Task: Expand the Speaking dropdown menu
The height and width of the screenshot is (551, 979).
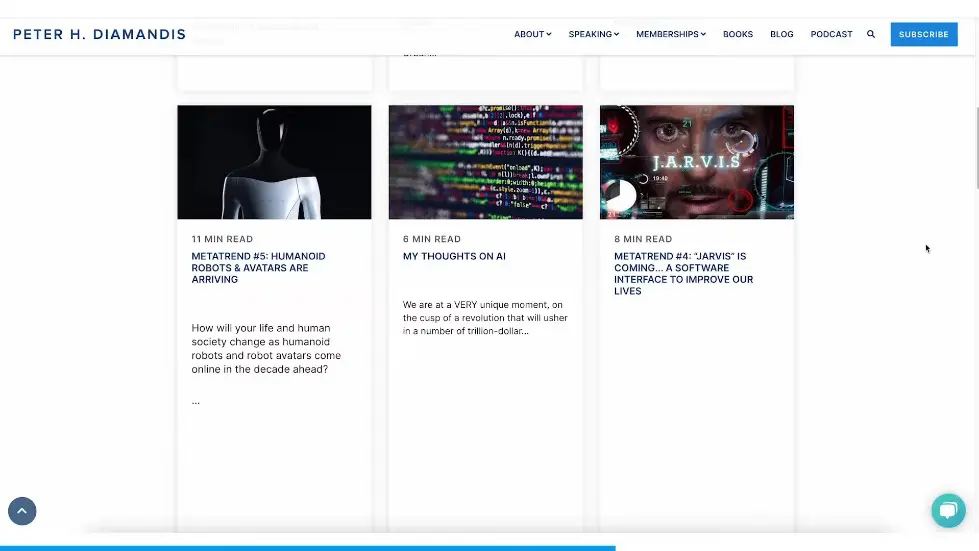Action: (x=593, y=34)
